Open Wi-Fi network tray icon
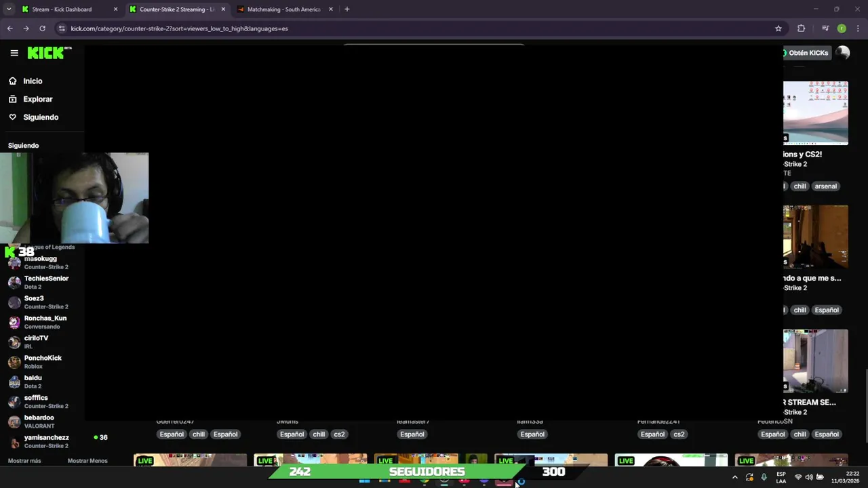 click(x=798, y=477)
